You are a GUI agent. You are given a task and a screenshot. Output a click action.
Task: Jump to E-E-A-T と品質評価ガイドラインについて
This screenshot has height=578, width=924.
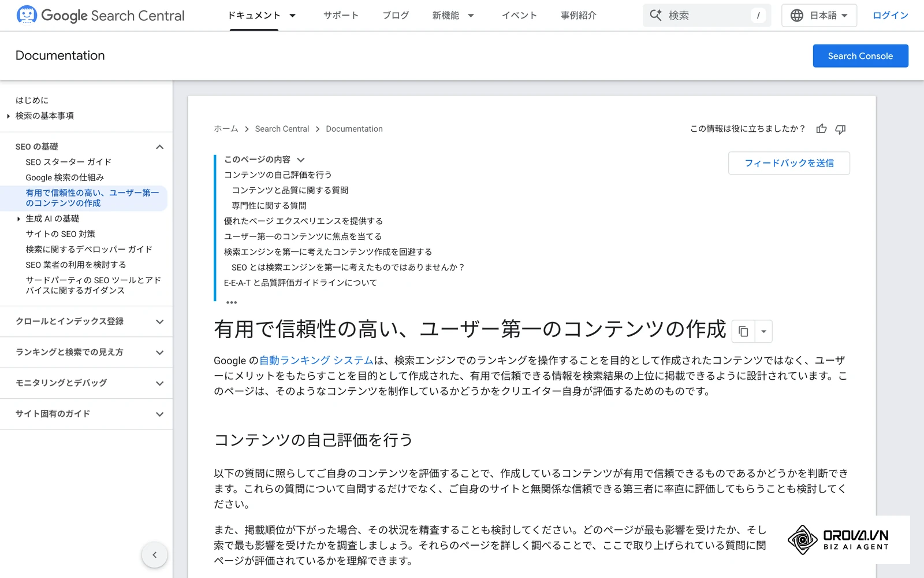300,283
